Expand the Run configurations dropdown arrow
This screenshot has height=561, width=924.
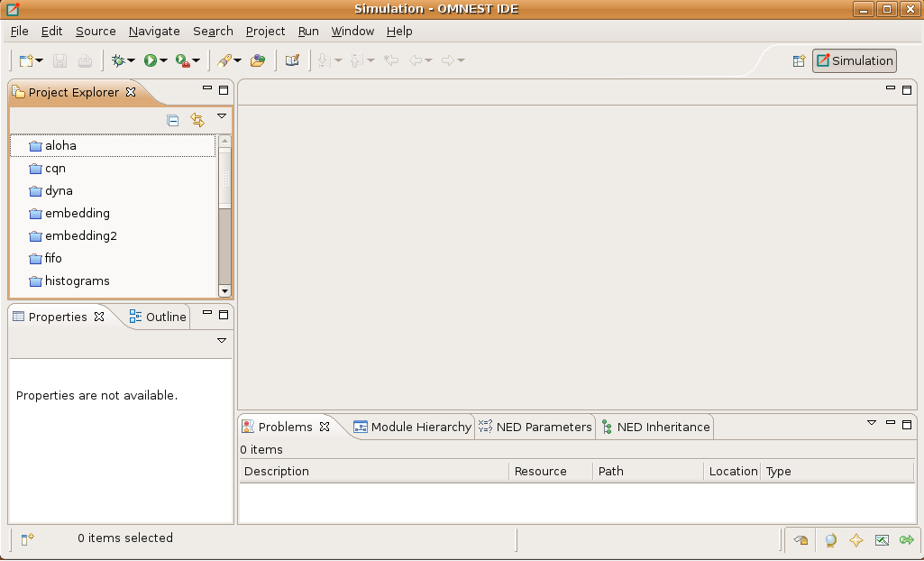coord(164,60)
